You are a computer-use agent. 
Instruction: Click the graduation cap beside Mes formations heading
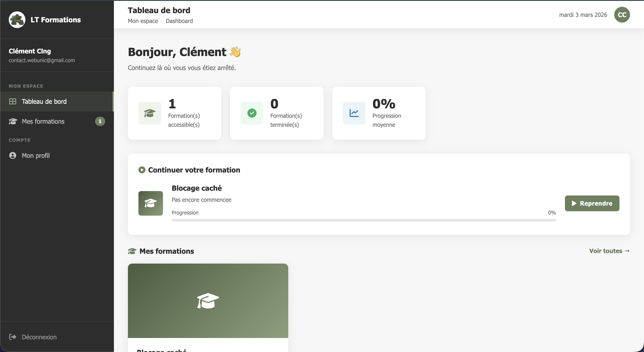pyautogui.click(x=132, y=251)
